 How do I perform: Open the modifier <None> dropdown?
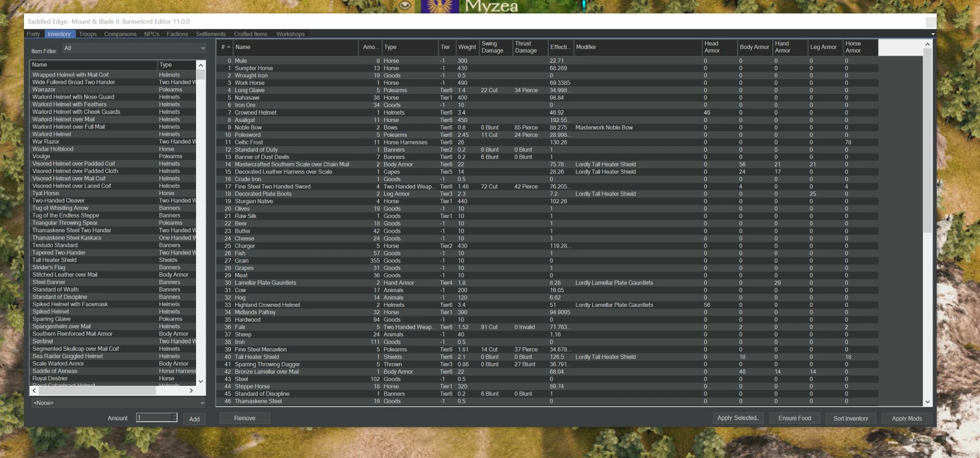pyautogui.click(x=118, y=403)
